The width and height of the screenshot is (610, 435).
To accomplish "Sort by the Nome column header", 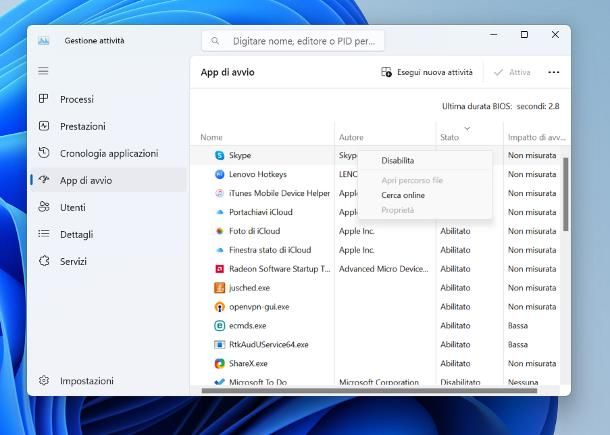I will click(211, 137).
